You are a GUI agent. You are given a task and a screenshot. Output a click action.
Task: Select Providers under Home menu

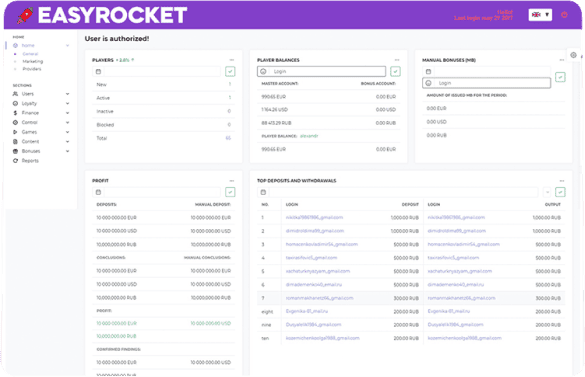tap(32, 69)
